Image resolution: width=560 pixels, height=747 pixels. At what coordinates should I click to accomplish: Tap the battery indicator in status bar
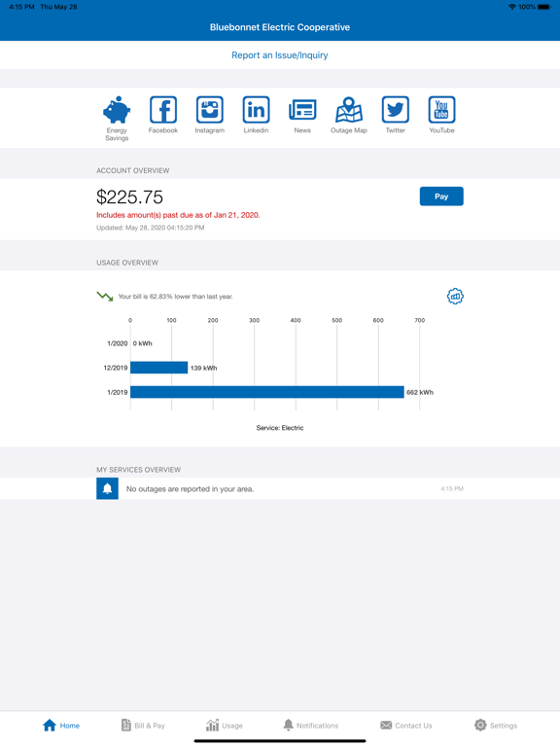click(x=544, y=7)
